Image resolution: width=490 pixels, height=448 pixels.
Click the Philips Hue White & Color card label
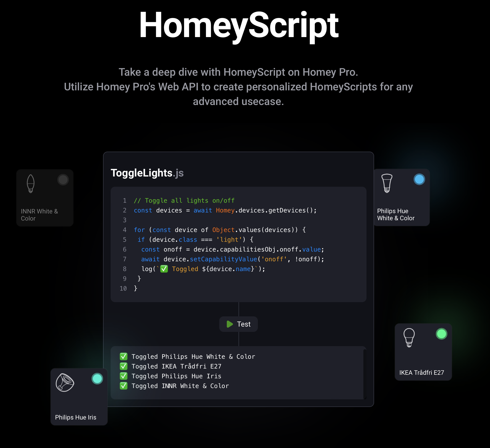point(396,214)
